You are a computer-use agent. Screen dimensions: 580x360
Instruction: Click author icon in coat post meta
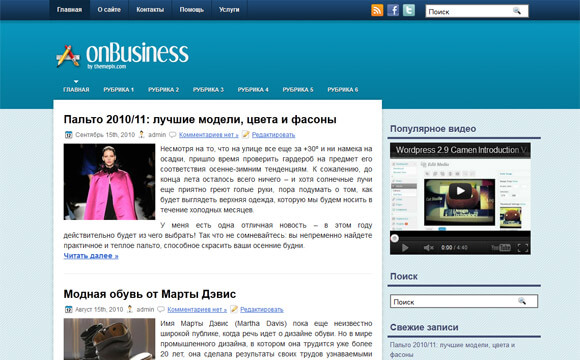(x=141, y=135)
